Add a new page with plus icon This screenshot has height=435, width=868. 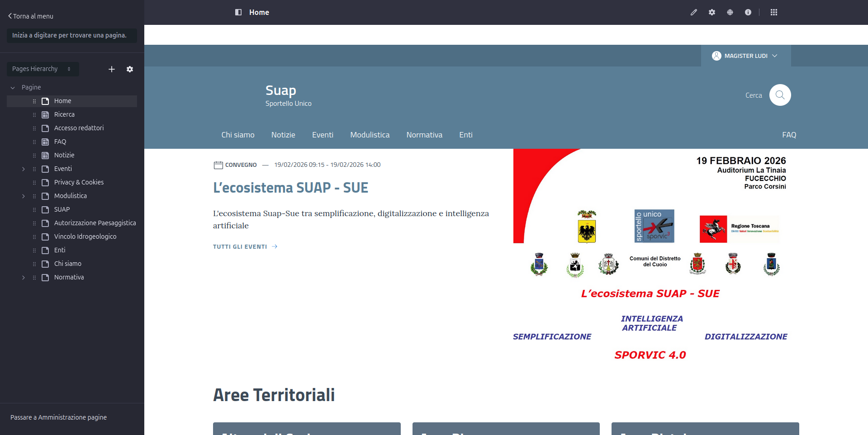pyautogui.click(x=112, y=69)
